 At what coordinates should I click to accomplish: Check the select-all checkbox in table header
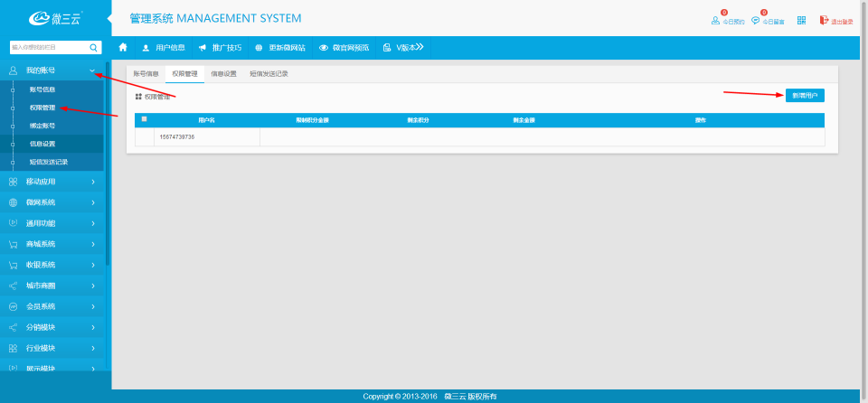coord(144,119)
